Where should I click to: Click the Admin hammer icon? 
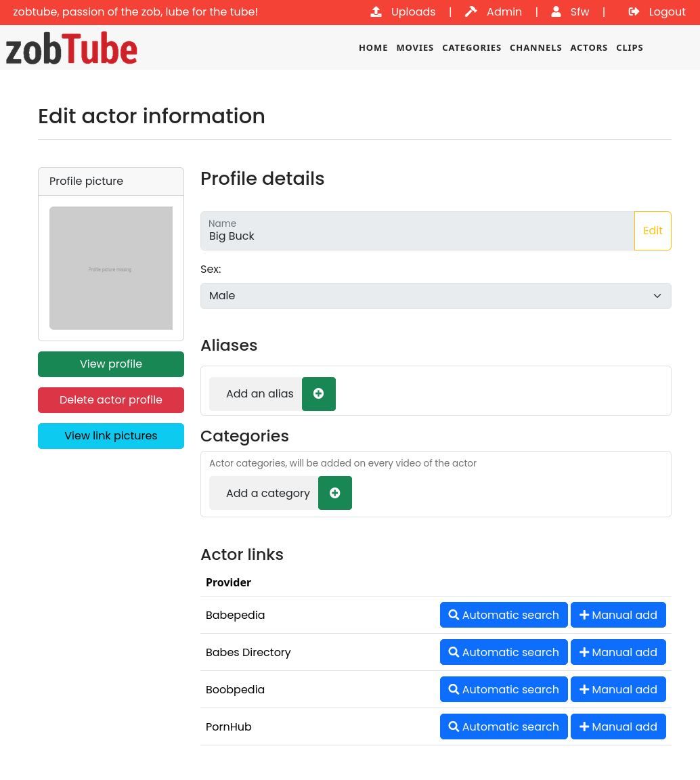click(471, 12)
